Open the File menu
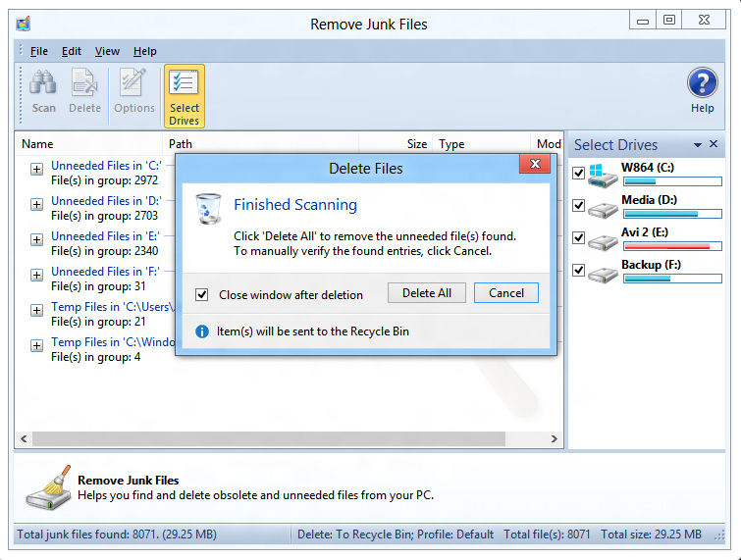Image resolution: width=741 pixels, height=560 pixels. (38, 51)
